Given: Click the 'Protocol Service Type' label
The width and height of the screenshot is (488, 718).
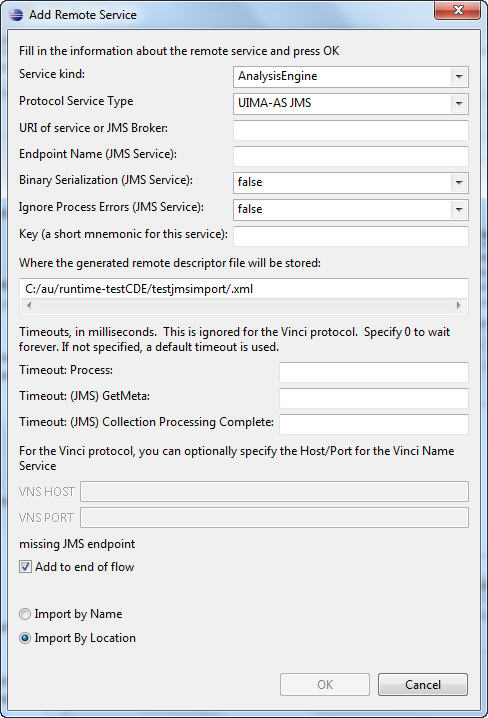Looking at the screenshot, I should click(x=76, y=101).
